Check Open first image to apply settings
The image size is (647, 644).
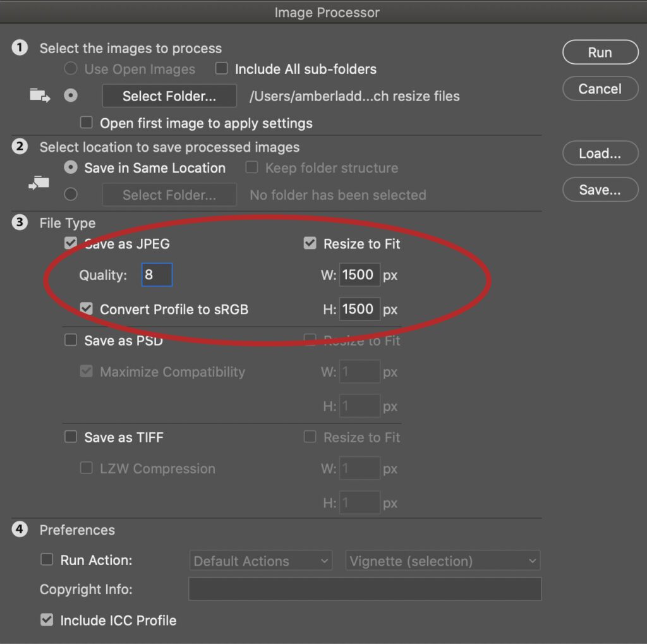pos(87,122)
